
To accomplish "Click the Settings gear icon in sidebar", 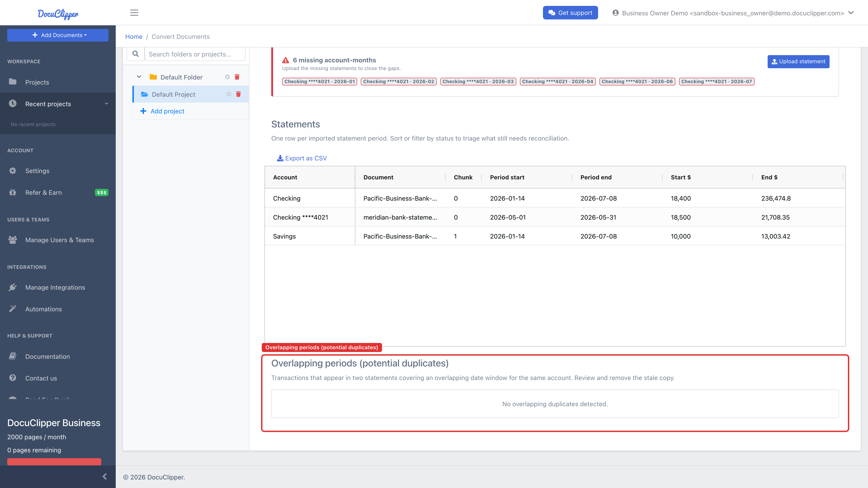I will [12, 171].
